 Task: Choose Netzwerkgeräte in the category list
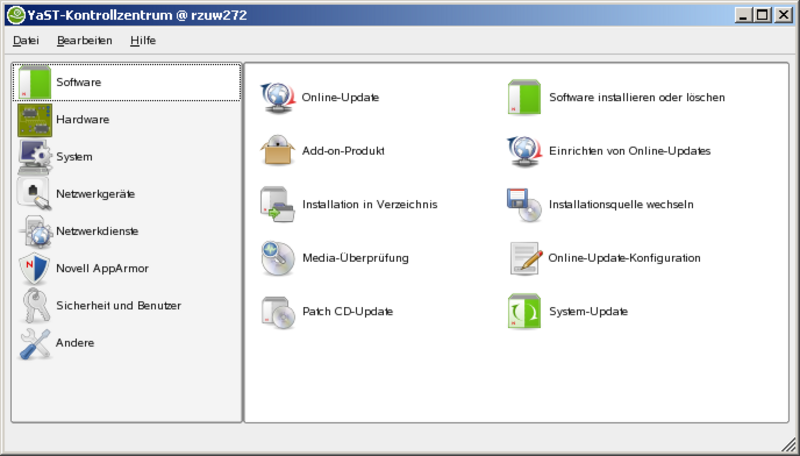point(95,194)
